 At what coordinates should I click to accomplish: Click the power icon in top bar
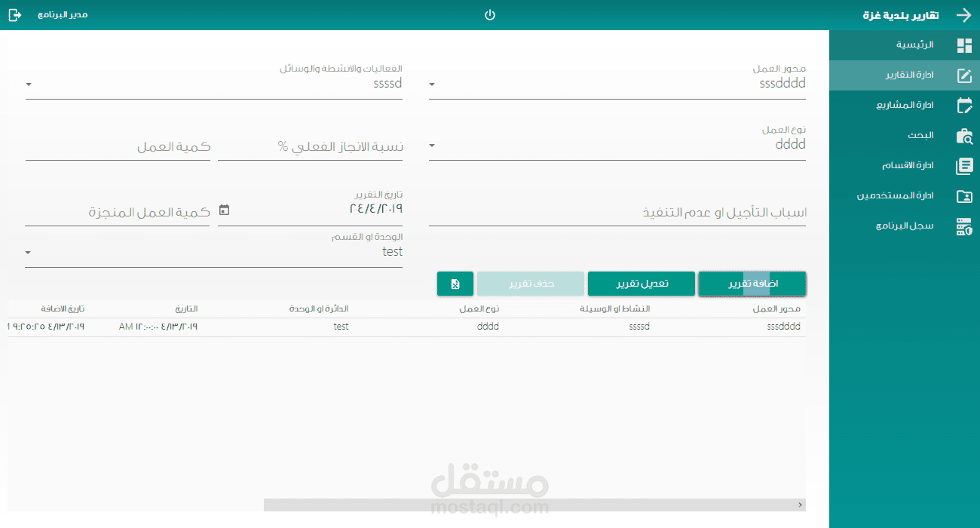(x=490, y=15)
